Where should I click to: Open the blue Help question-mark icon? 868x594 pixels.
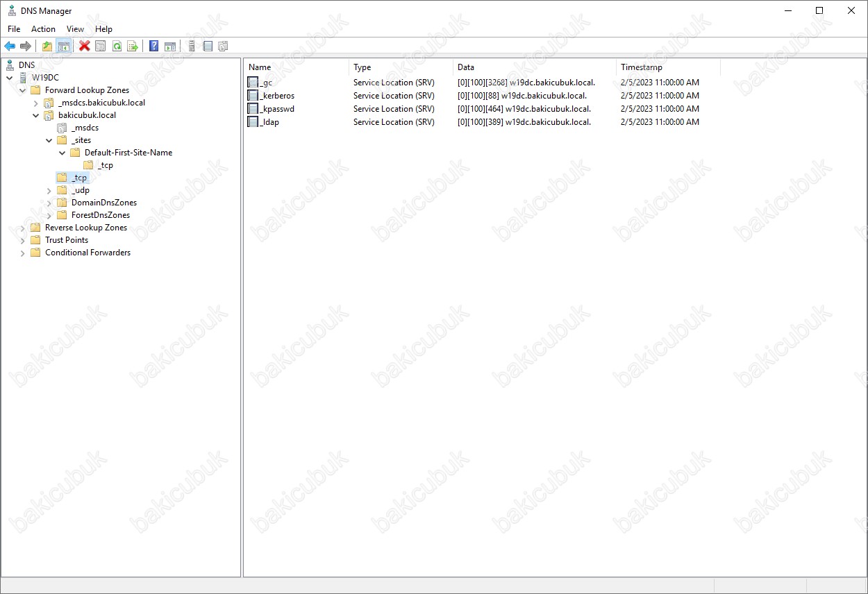(x=154, y=46)
